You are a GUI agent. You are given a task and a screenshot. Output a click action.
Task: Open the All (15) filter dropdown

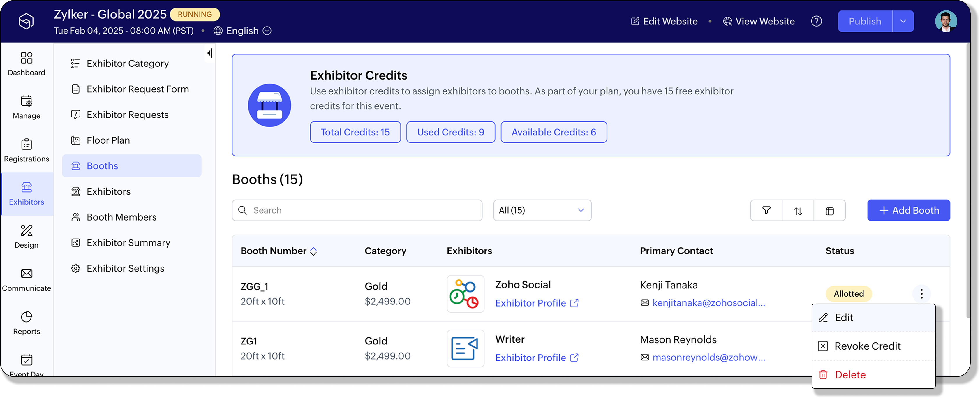542,210
